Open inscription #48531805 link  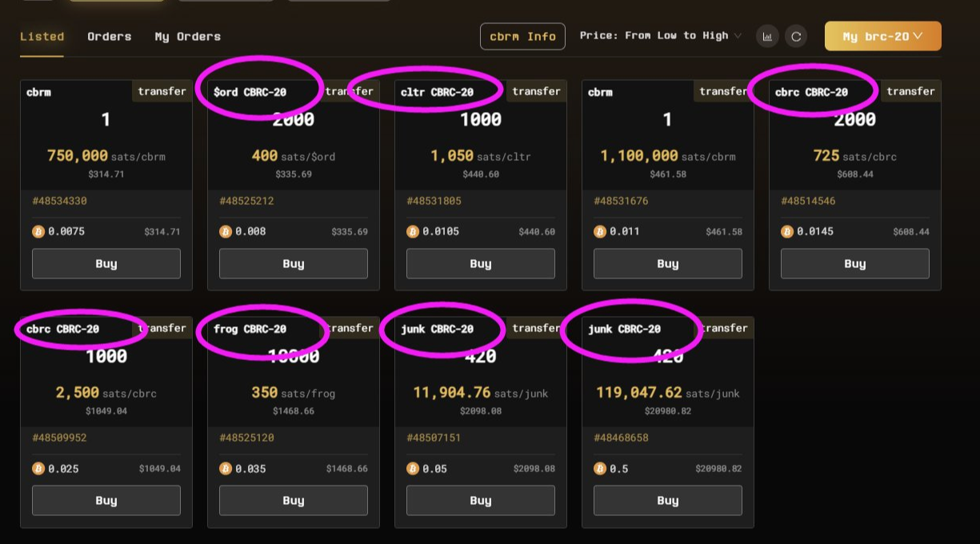[x=434, y=201]
